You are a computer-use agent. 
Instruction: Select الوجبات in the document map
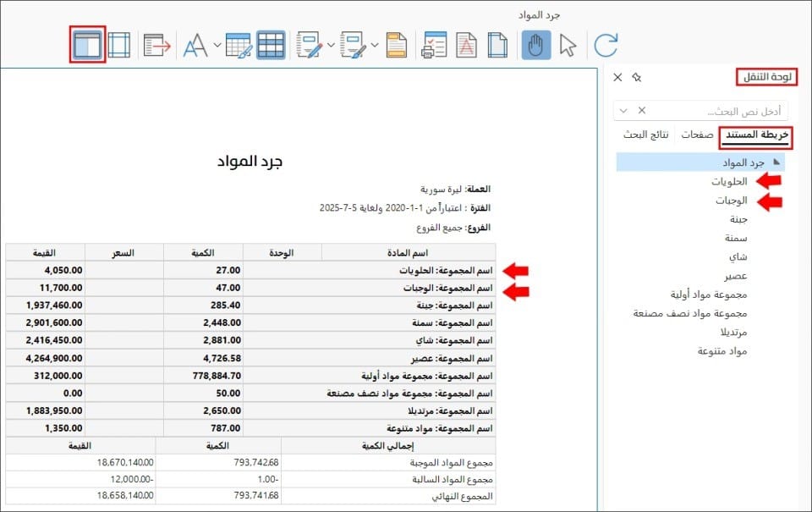coord(731,201)
